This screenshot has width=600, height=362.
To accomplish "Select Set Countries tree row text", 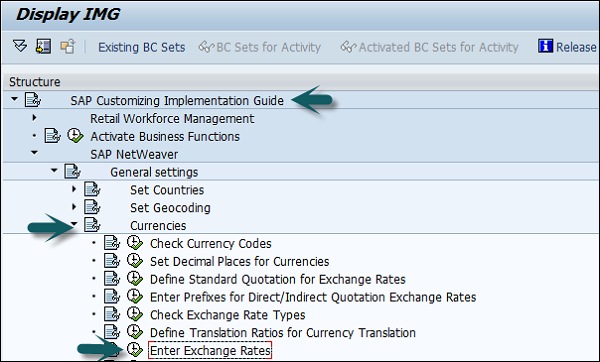I will click(x=167, y=190).
